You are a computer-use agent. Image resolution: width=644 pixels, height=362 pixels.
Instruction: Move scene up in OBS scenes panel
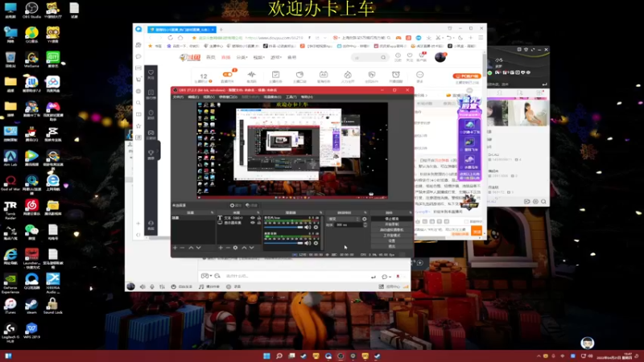[x=191, y=248]
